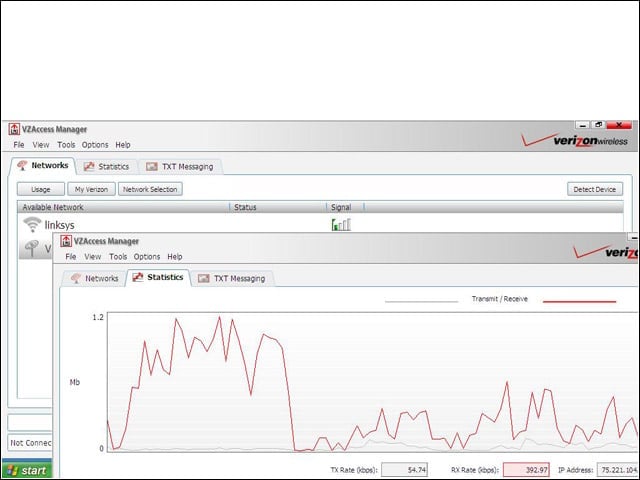The width and height of the screenshot is (640, 480).
Task: Restore down the back VZAccess window
Action: [x=598, y=125]
